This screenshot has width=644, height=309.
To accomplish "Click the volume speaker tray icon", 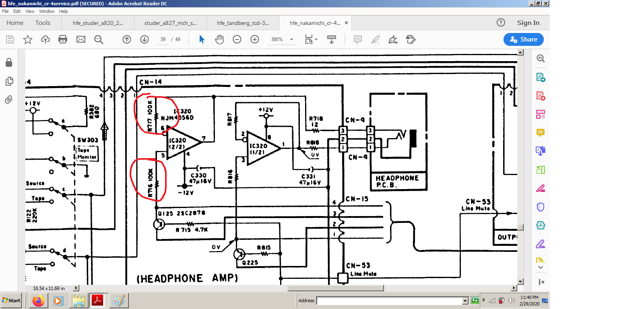I will [511, 301].
